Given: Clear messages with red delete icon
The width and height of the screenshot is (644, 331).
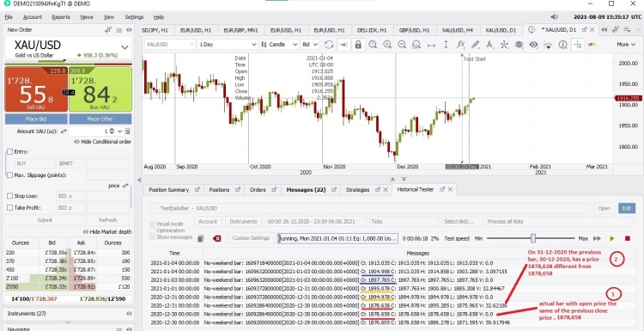Looking at the screenshot, I should [217, 238].
